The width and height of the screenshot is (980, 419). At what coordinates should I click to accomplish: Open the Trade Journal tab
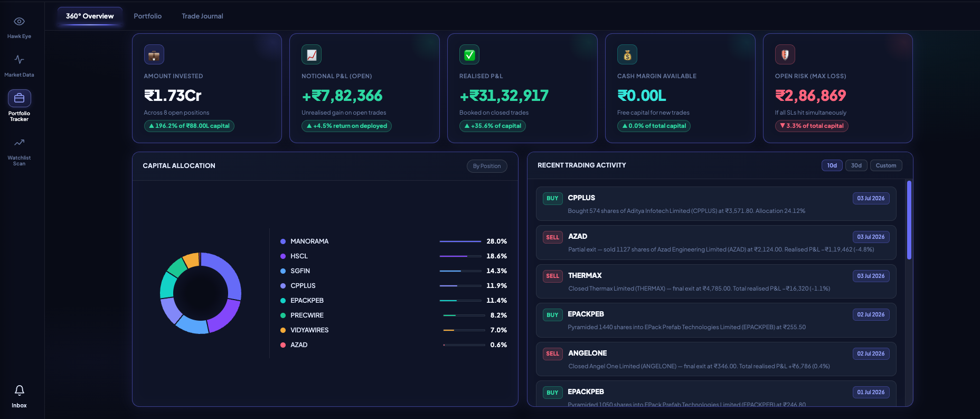pyautogui.click(x=202, y=16)
